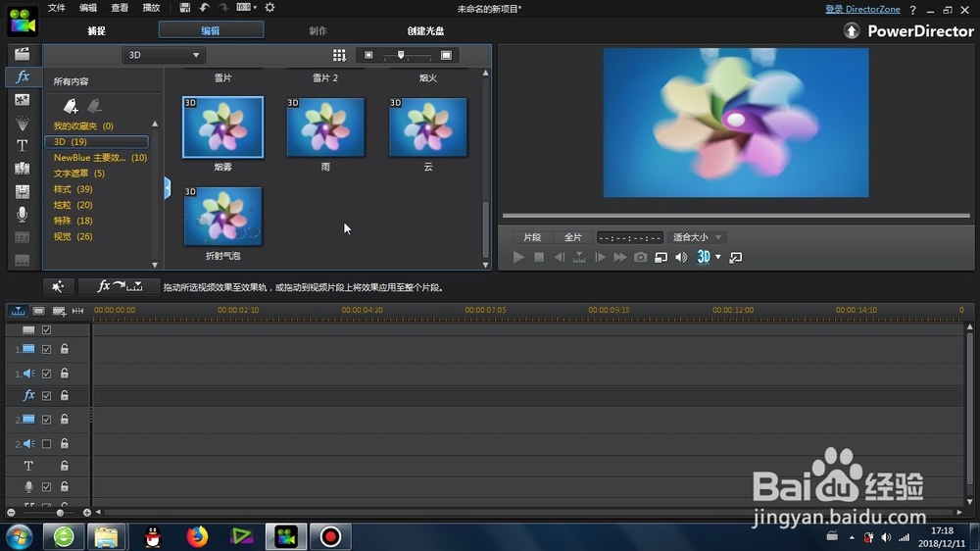Open the 3D mode options arrow
The image size is (980, 551).
point(718,257)
